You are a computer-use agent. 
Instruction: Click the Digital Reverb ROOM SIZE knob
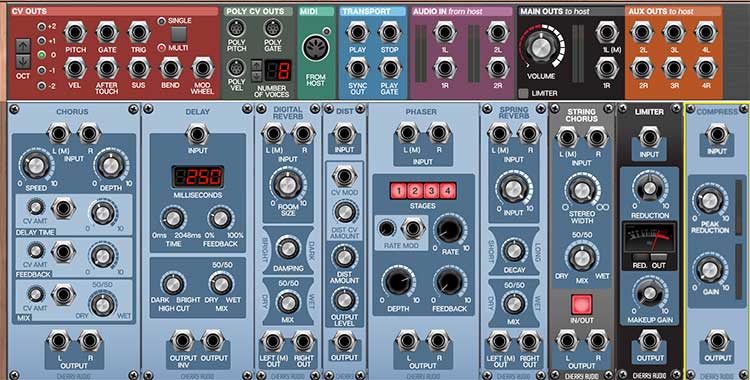tap(287, 187)
